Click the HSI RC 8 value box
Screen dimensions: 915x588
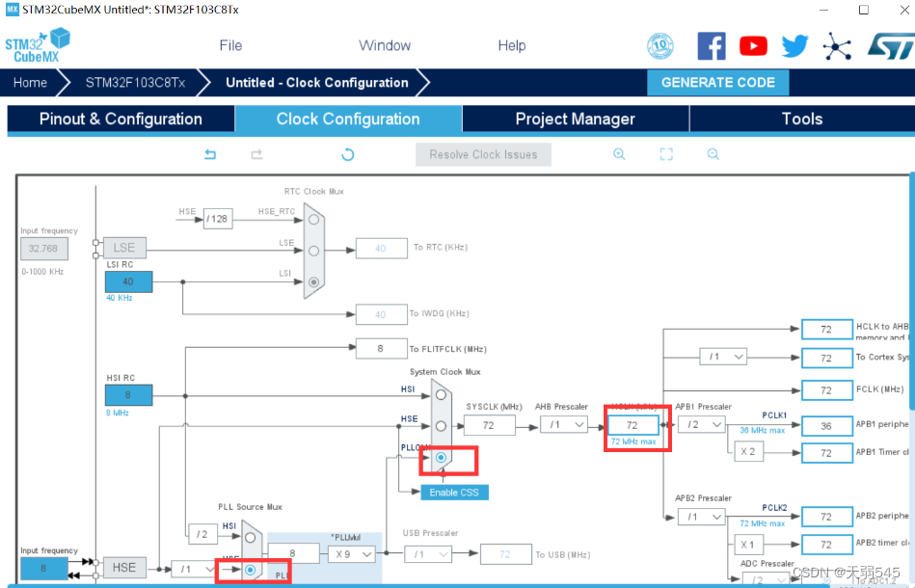[128, 395]
